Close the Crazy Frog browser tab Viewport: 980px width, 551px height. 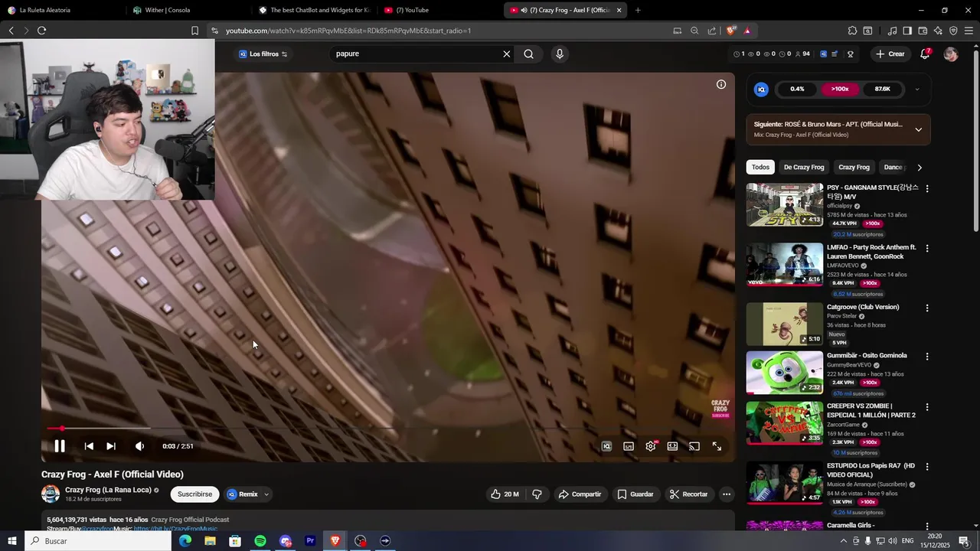click(x=619, y=10)
